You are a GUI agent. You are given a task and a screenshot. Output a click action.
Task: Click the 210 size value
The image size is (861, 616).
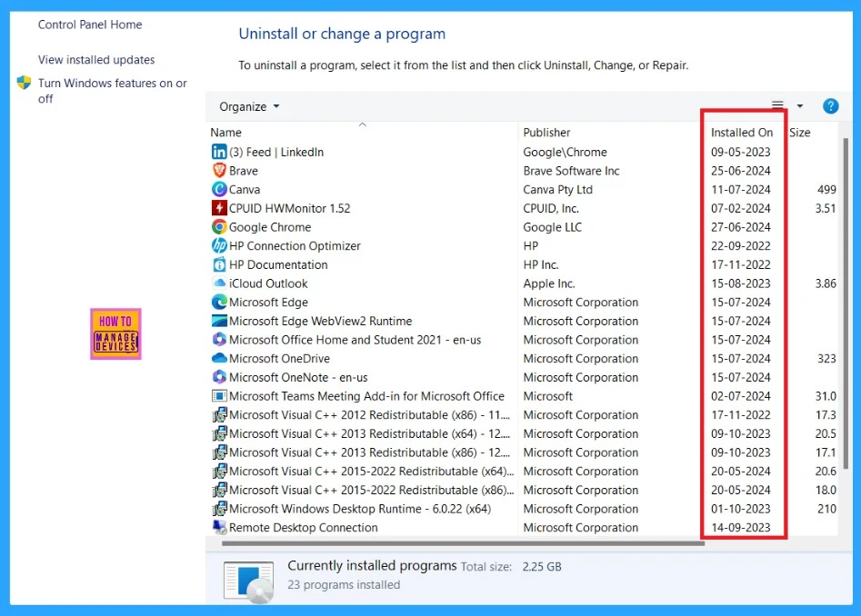coord(826,509)
